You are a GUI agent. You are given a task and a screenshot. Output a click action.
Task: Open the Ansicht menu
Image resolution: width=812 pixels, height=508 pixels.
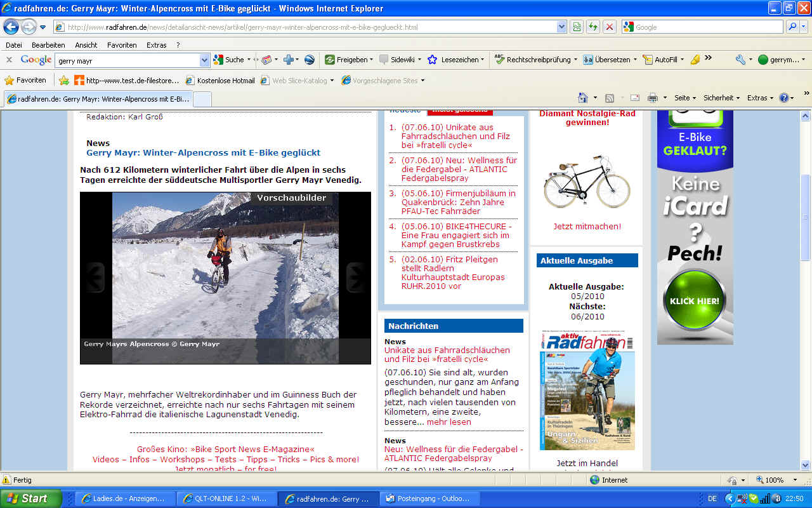point(86,45)
